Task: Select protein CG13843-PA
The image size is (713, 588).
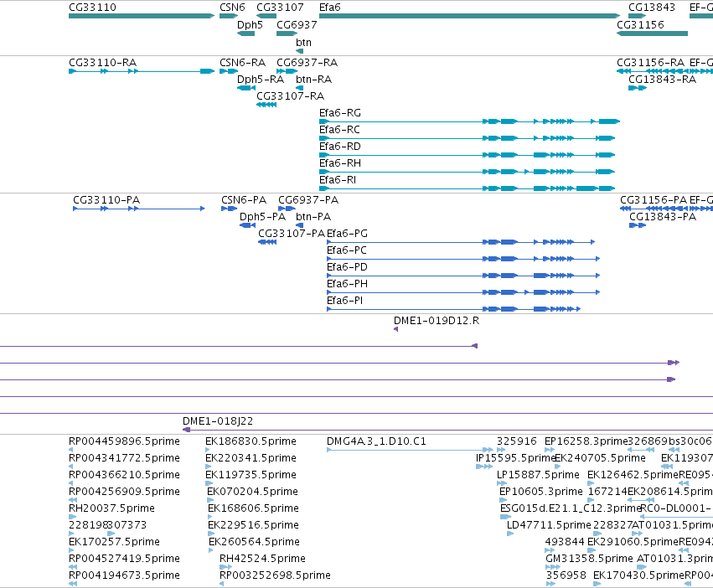Action: click(638, 225)
